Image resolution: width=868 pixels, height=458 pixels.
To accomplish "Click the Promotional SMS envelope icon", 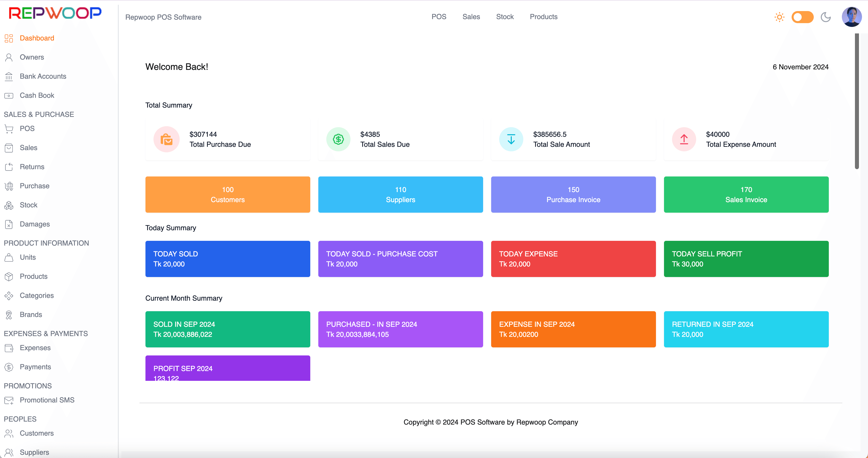I will coord(9,400).
